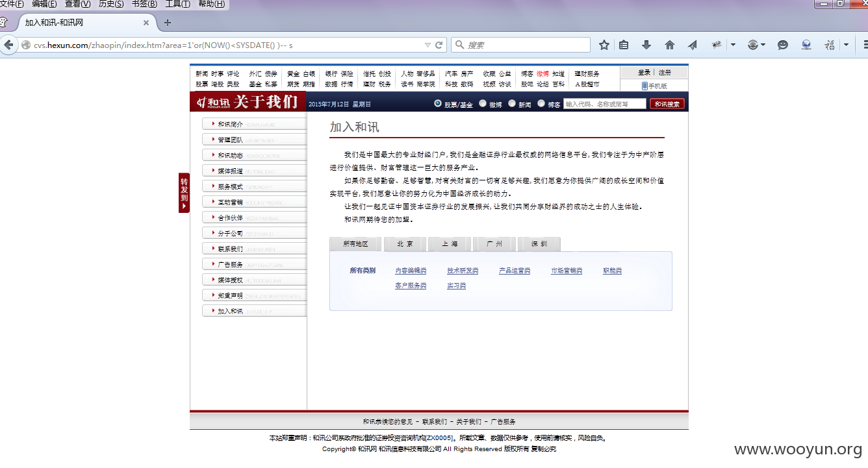Click the 客户服务类 job category link

411,286
